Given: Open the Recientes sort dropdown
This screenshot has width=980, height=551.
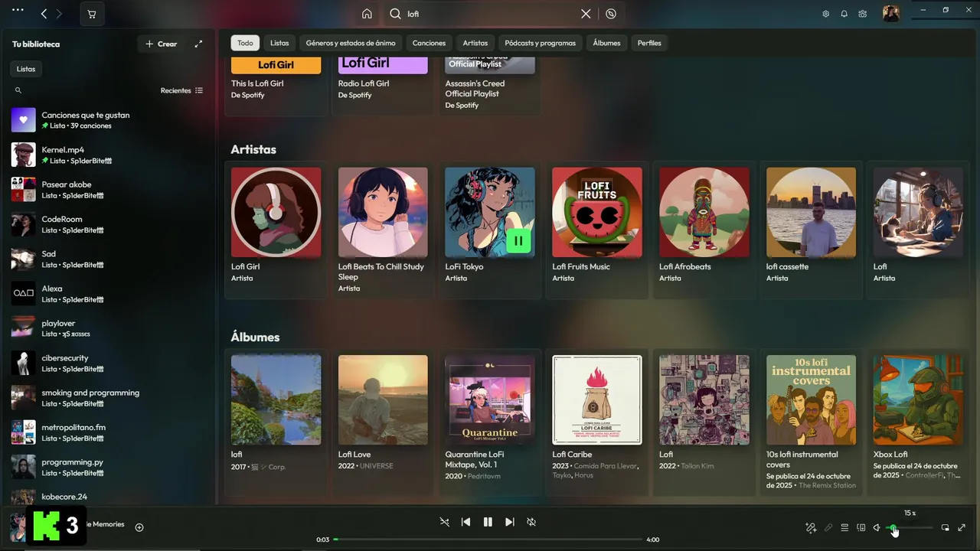Looking at the screenshot, I should point(181,90).
